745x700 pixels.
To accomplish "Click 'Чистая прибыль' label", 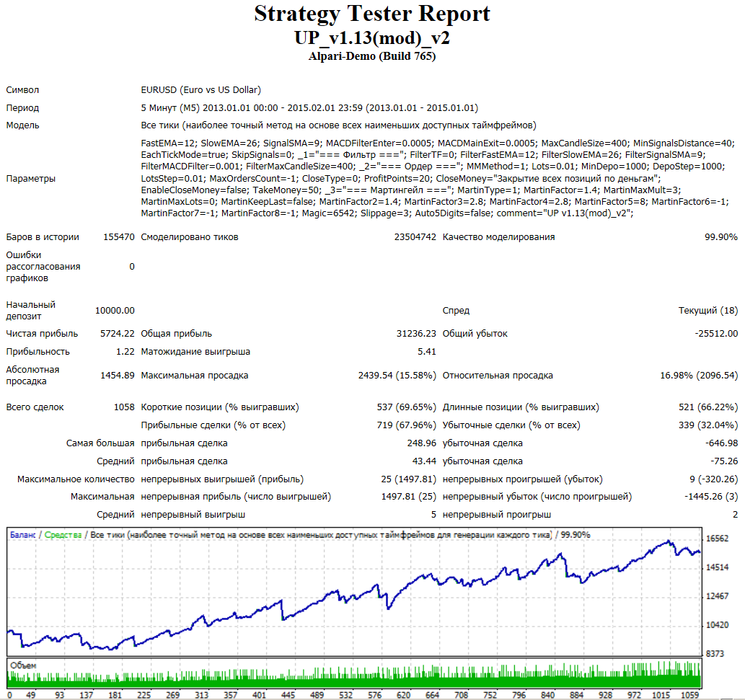I will (42, 334).
